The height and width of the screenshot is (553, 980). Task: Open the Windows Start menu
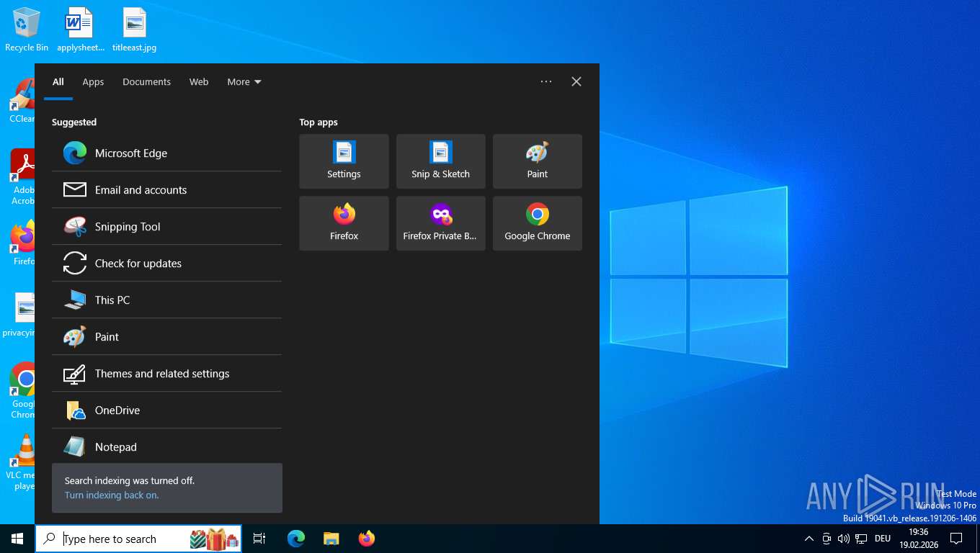point(17,539)
